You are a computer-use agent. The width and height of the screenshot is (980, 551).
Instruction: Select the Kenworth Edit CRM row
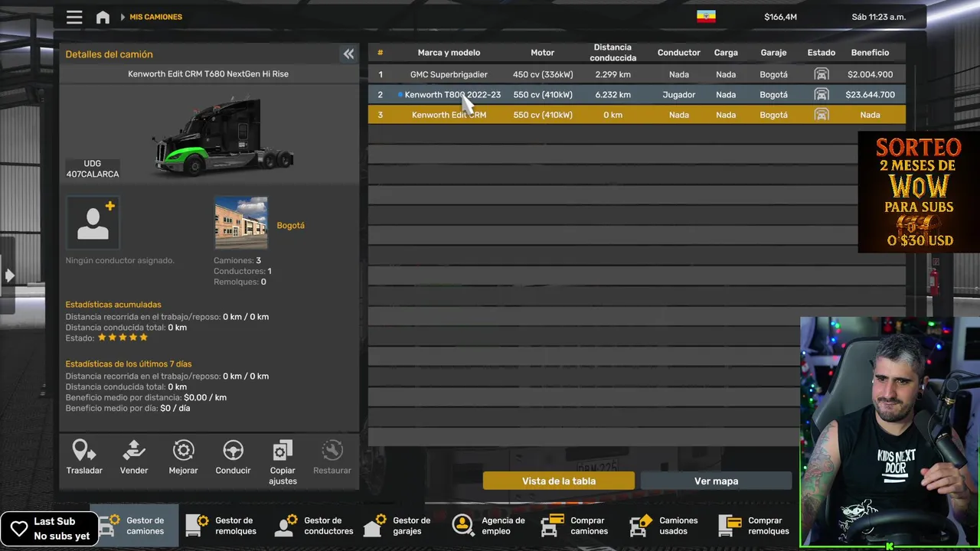tap(637, 115)
